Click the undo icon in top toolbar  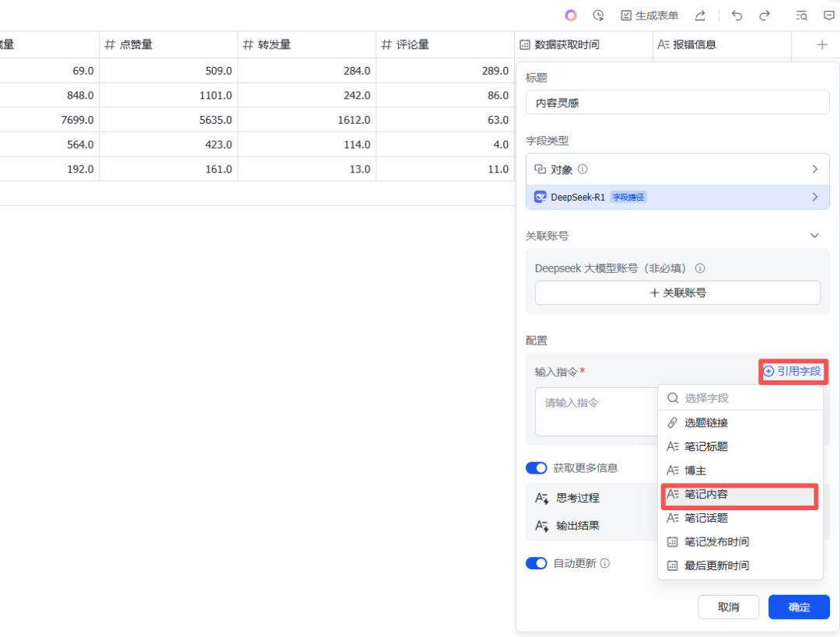736,15
